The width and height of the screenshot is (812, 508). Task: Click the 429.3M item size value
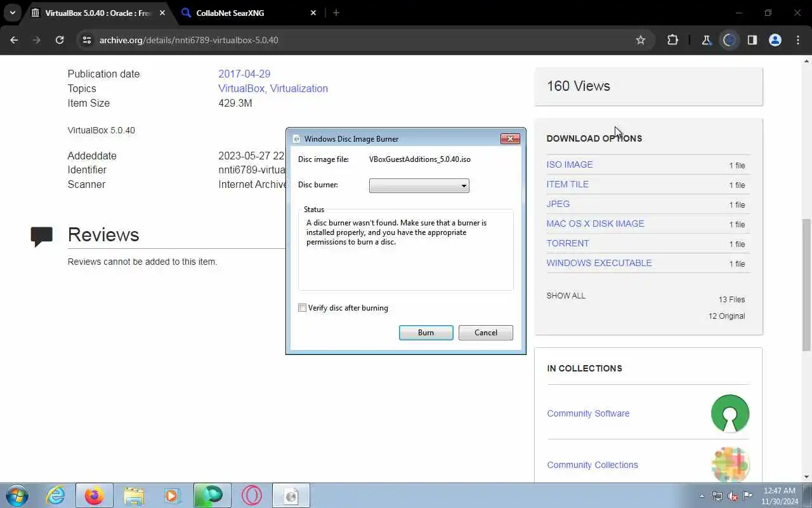coord(235,103)
